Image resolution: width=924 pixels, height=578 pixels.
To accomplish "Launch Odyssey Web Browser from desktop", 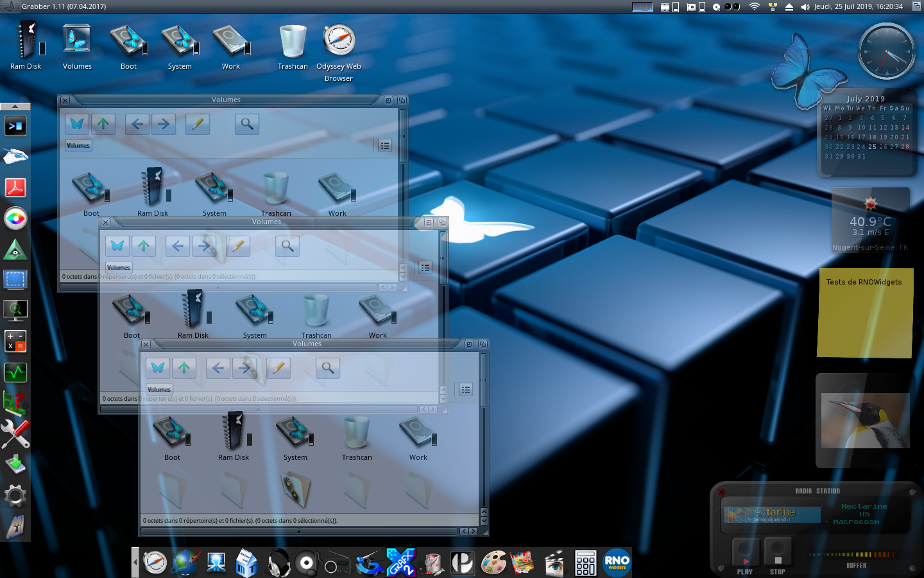I will (339, 40).
